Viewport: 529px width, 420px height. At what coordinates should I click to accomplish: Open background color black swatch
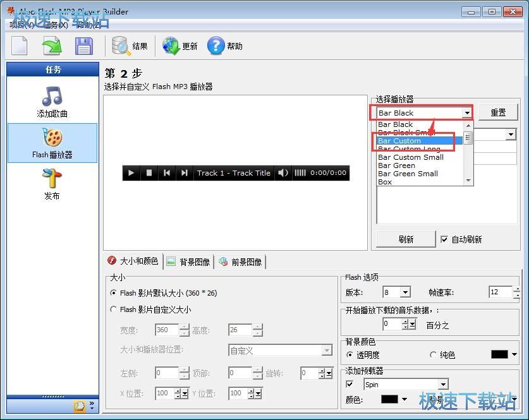click(499, 354)
